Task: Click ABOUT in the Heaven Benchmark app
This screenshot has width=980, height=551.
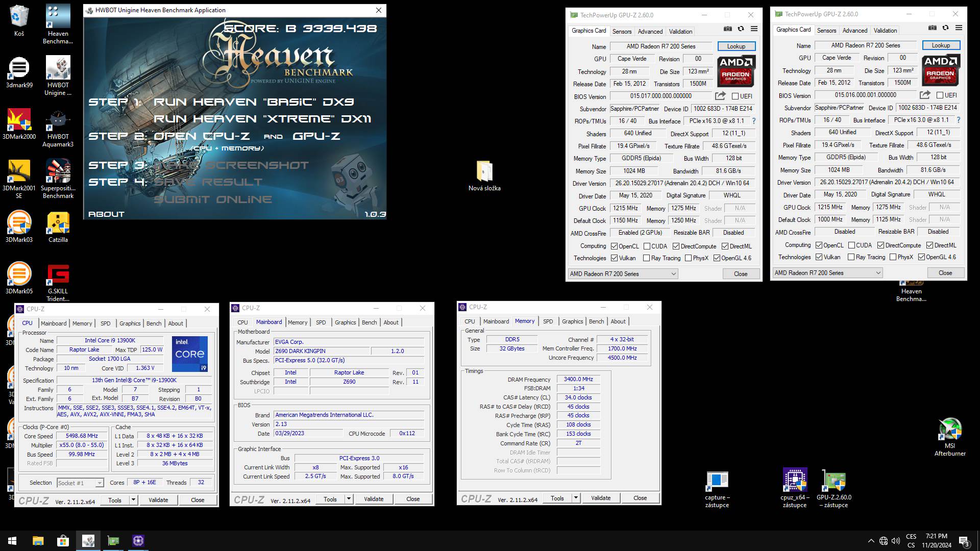Action: click(x=106, y=214)
